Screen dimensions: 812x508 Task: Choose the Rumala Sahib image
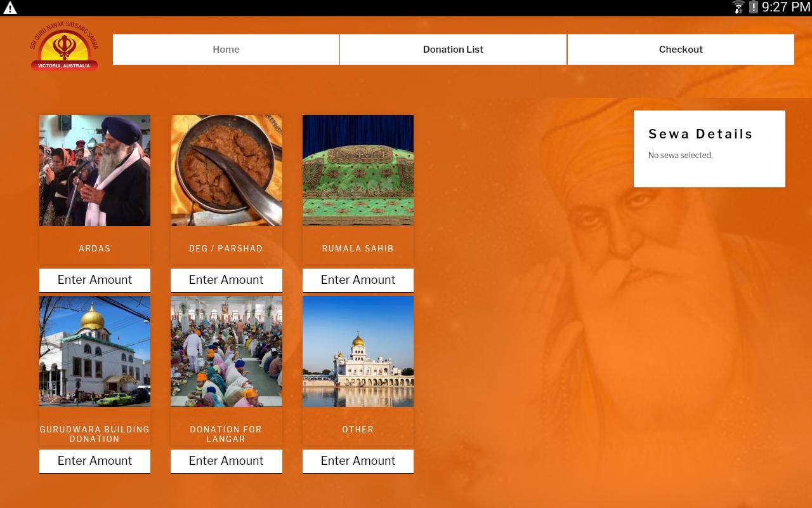(x=358, y=170)
